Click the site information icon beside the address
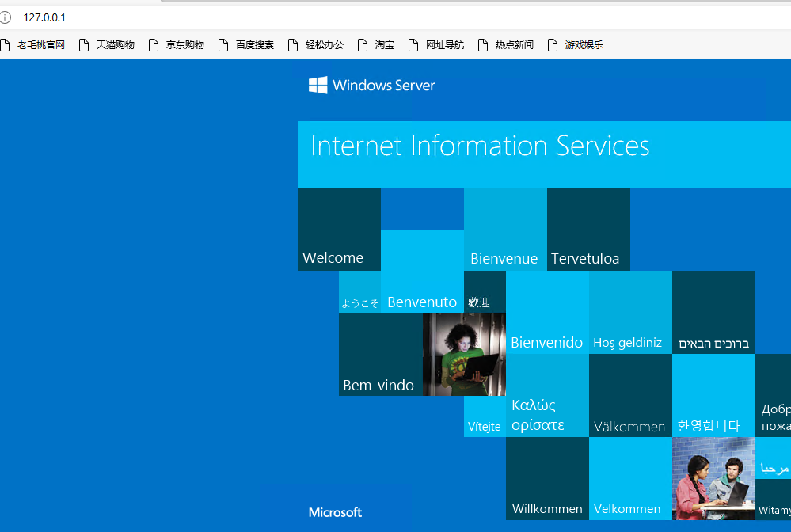Screen dimensions: 791x532 pyautogui.click(x=5, y=17)
